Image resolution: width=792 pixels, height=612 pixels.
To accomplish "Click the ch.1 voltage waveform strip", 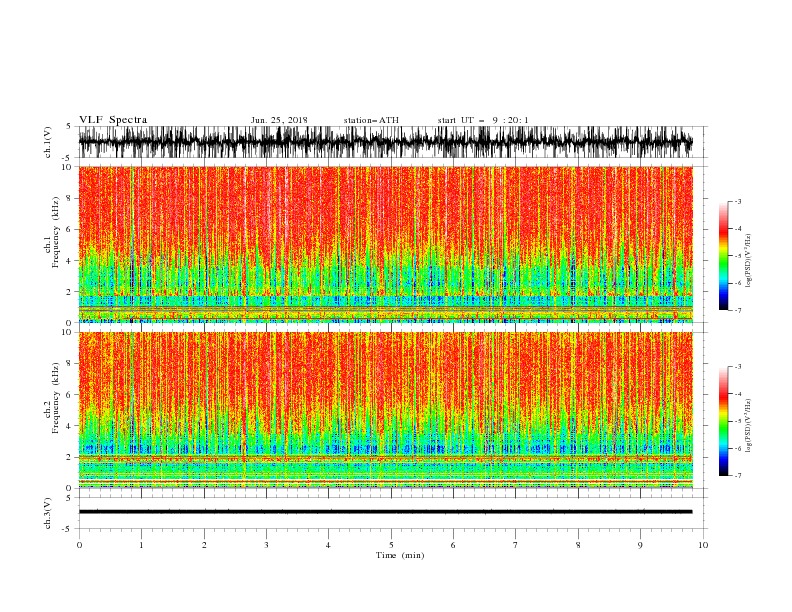I will (x=385, y=142).
